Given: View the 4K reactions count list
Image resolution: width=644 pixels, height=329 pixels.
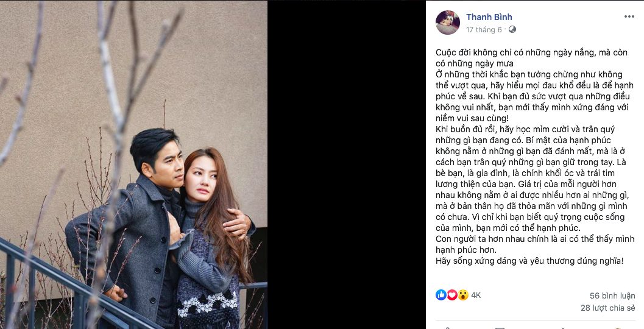Looking at the screenshot, I should (476, 295).
